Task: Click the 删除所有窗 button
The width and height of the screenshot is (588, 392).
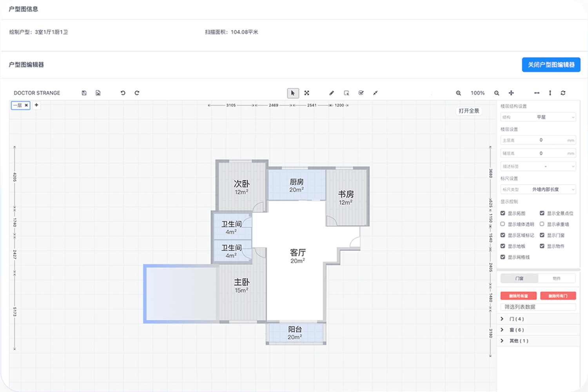Action: tap(518, 296)
